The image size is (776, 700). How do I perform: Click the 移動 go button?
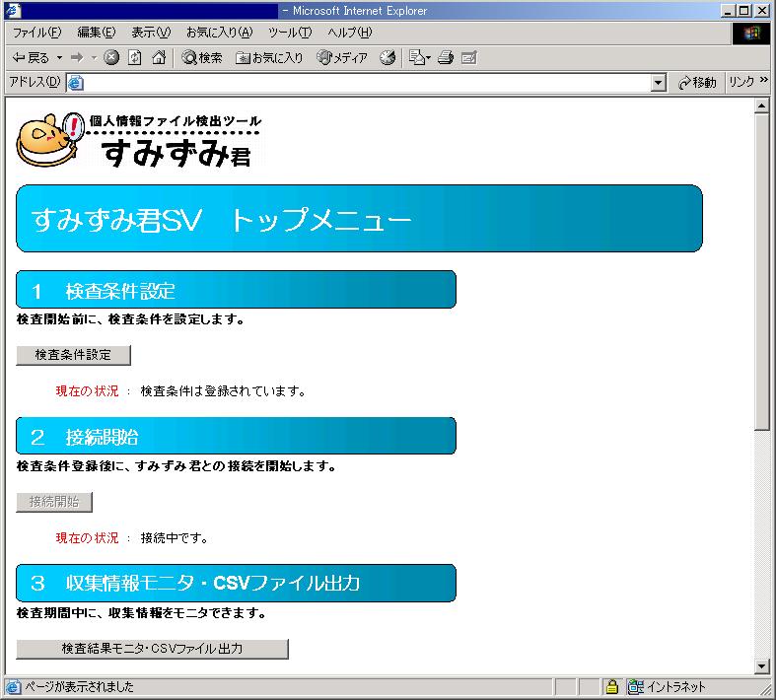(x=697, y=83)
